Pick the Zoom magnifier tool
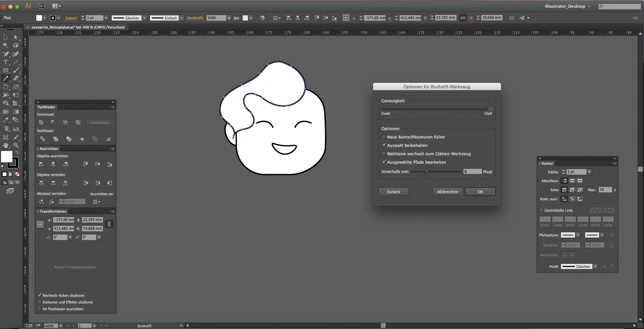The height and width of the screenshot is (329, 644). tap(16, 145)
